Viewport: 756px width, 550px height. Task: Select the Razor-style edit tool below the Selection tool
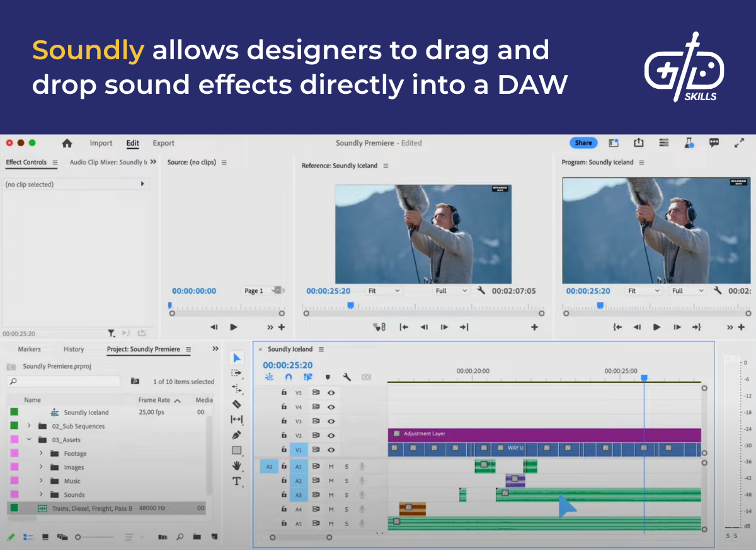point(236,404)
